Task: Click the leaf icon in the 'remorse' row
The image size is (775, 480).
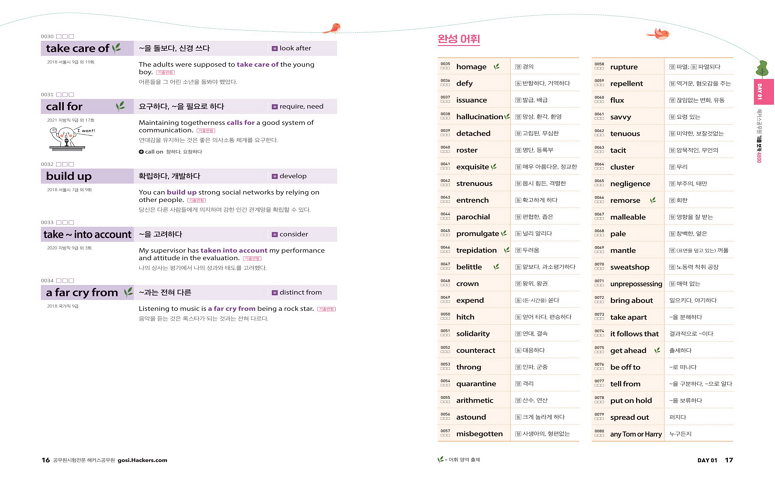Action: pyautogui.click(x=652, y=200)
